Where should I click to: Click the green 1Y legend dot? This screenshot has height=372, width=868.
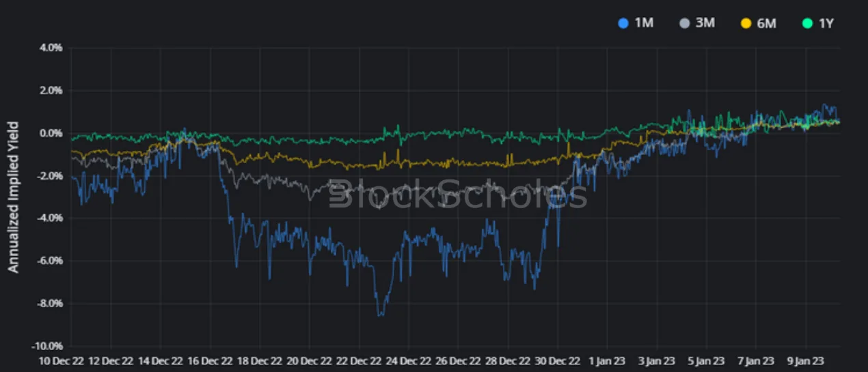pos(806,23)
